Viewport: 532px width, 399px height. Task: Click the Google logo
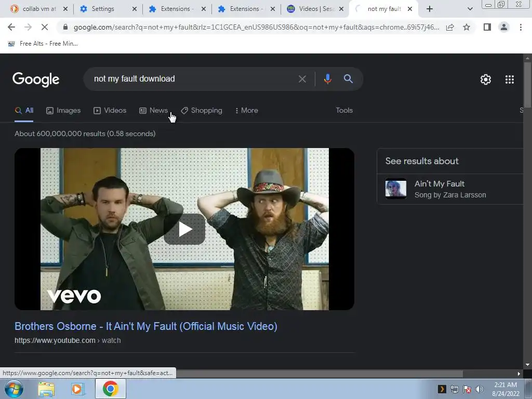36,79
